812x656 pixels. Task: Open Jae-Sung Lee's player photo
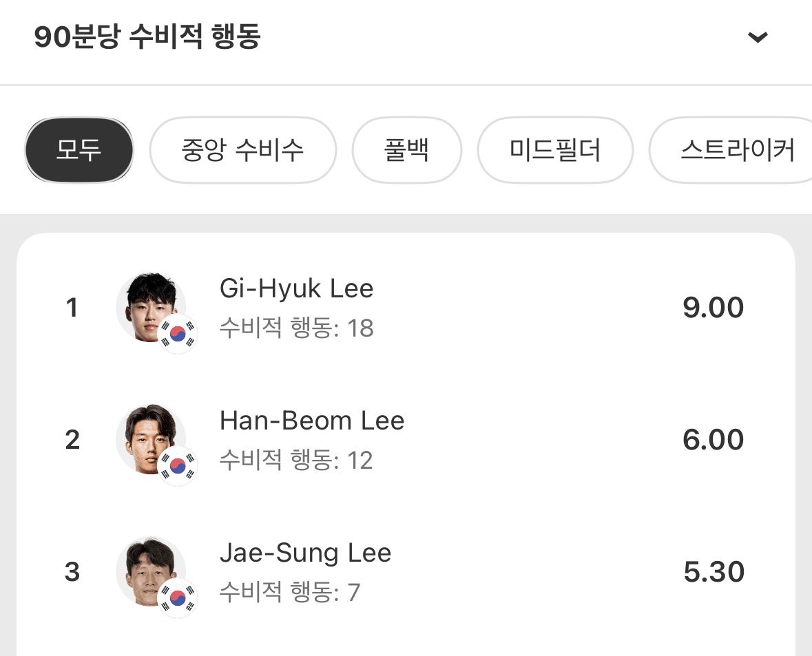click(150, 571)
